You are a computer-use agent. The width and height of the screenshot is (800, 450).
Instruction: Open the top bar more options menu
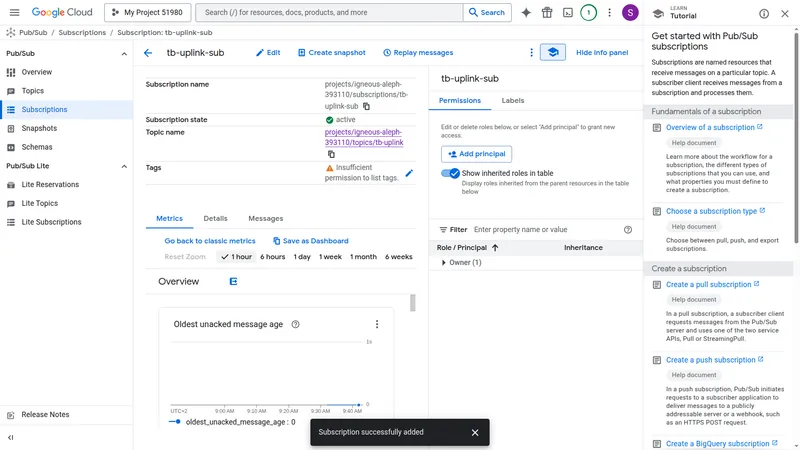click(x=609, y=12)
